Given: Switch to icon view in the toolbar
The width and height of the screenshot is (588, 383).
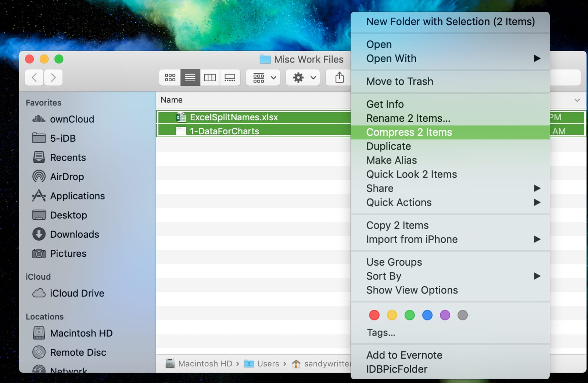Looking at the screenshot, I should tap(169, 78).
